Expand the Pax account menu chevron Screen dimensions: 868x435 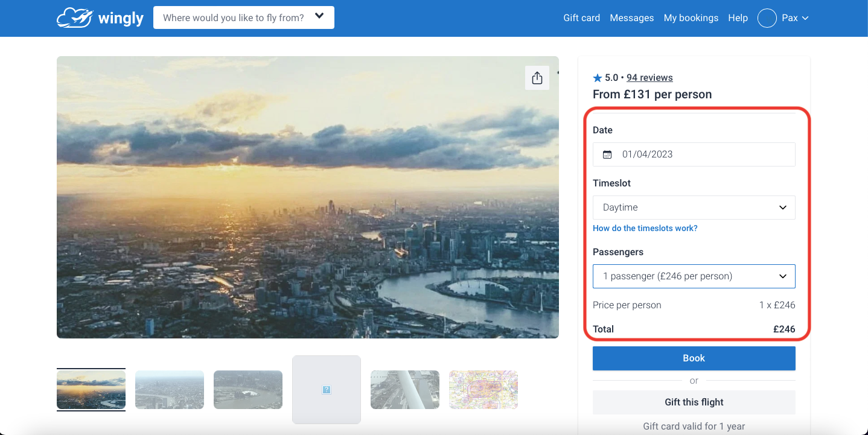(805, 18)
